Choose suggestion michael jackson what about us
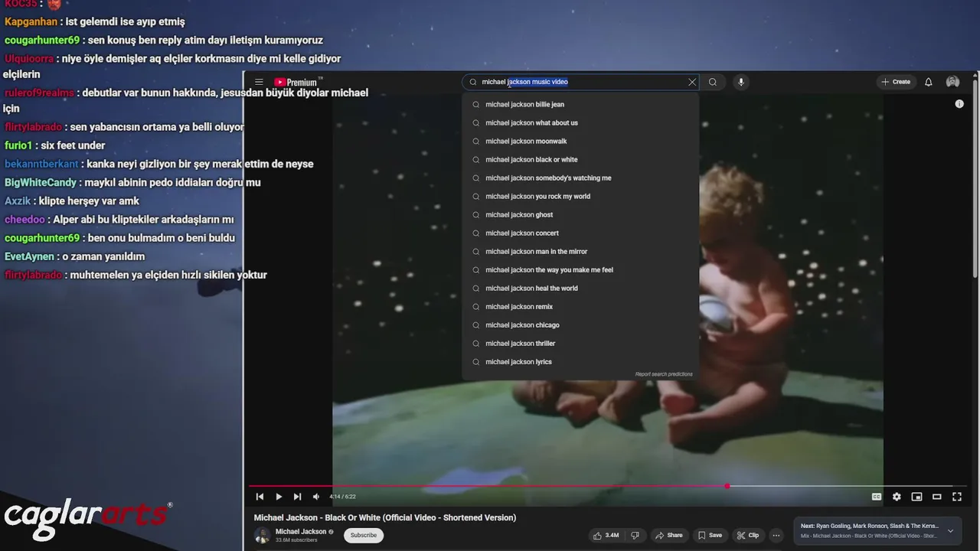The image size is (980, 551). [x=580, y=122]
